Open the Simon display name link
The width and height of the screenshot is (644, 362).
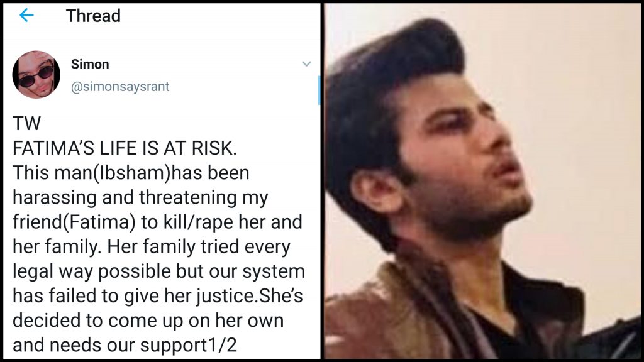pyautogui.click(x=90, y=64)
